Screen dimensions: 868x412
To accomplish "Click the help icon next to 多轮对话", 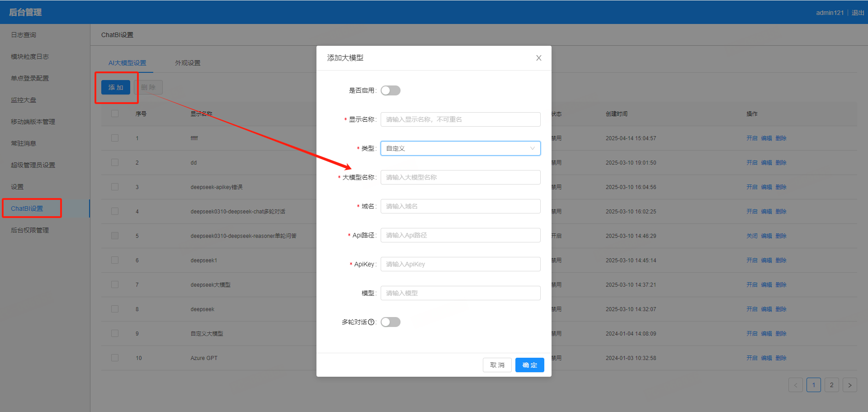I will coord(371,322).
